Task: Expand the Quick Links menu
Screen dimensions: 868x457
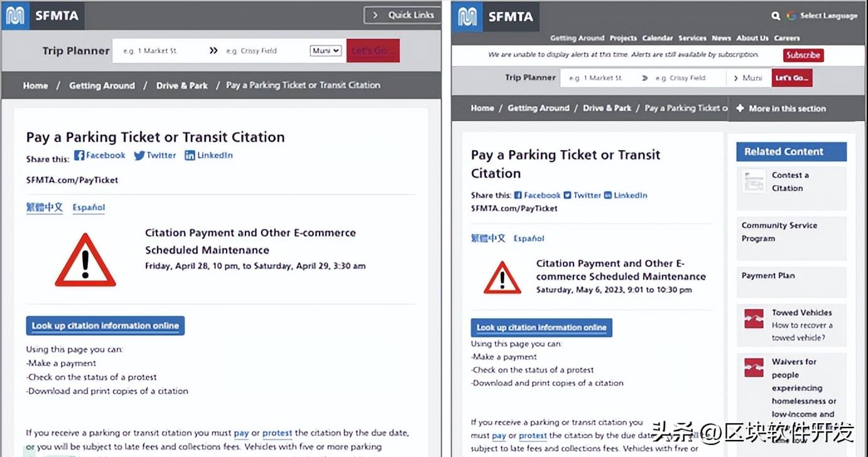Action: 403,15
